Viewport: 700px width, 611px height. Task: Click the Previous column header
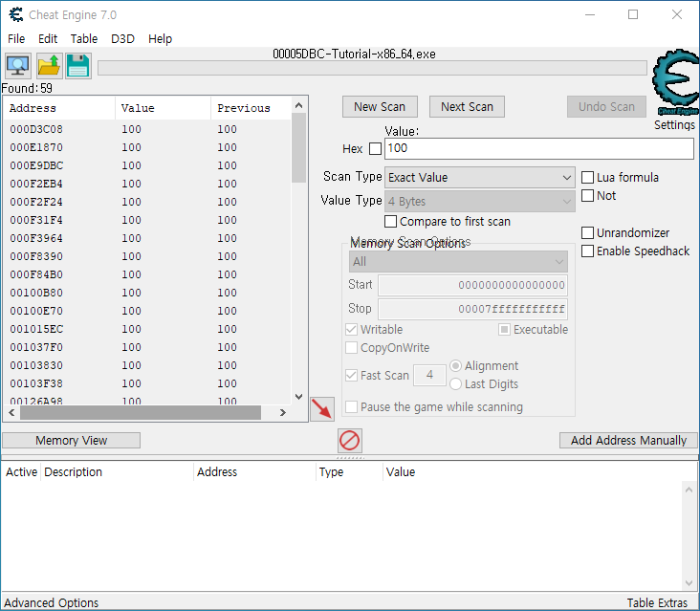click(x=251, y=108)
